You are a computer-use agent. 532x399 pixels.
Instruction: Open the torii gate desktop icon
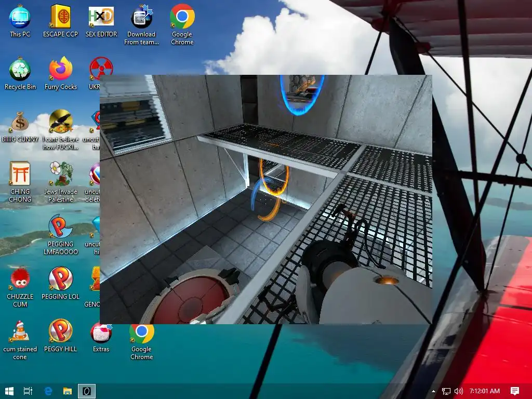[20, 182]
